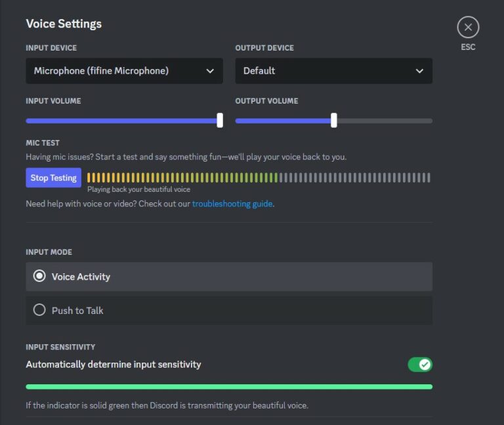Open the troubleshooting guide link
Viewport: 504px width, 425px height.
(232, 204)
